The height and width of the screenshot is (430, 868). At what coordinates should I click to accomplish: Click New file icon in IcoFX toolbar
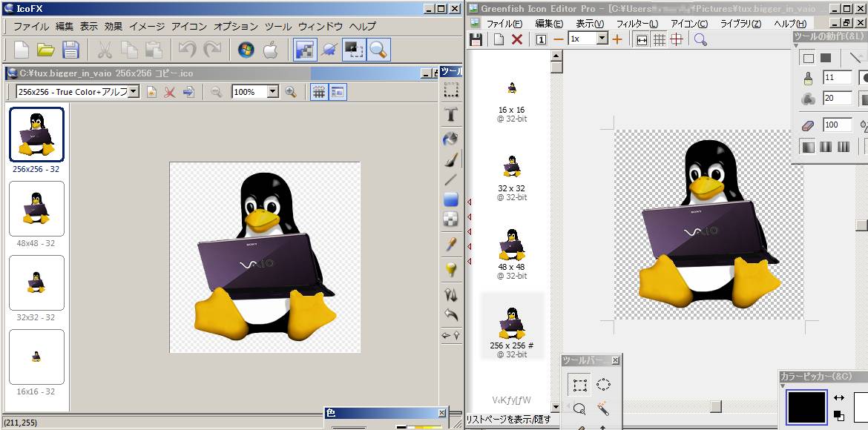(21, 50)
